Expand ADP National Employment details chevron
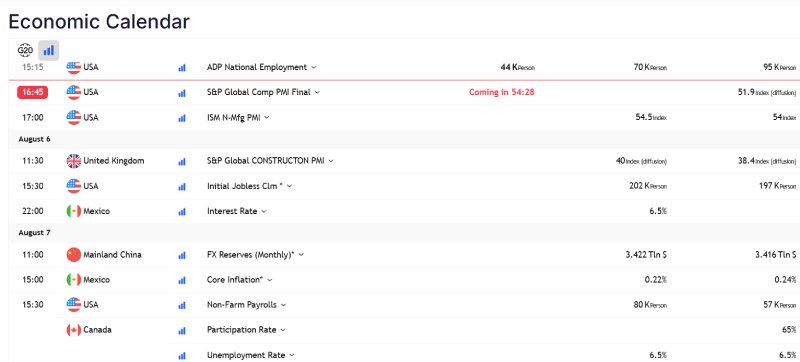This screenshot has height=362, width=800. tap(313, 67)
